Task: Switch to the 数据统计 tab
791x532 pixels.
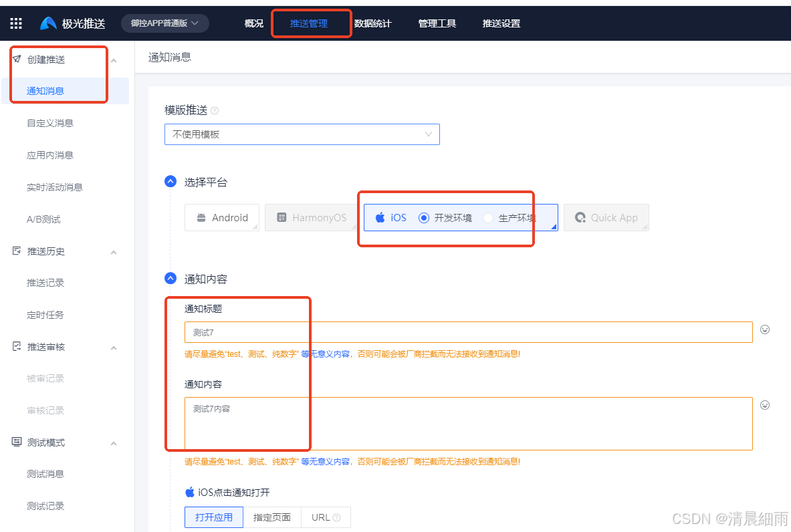Action: pyautogui.click(x=373, y=23)
